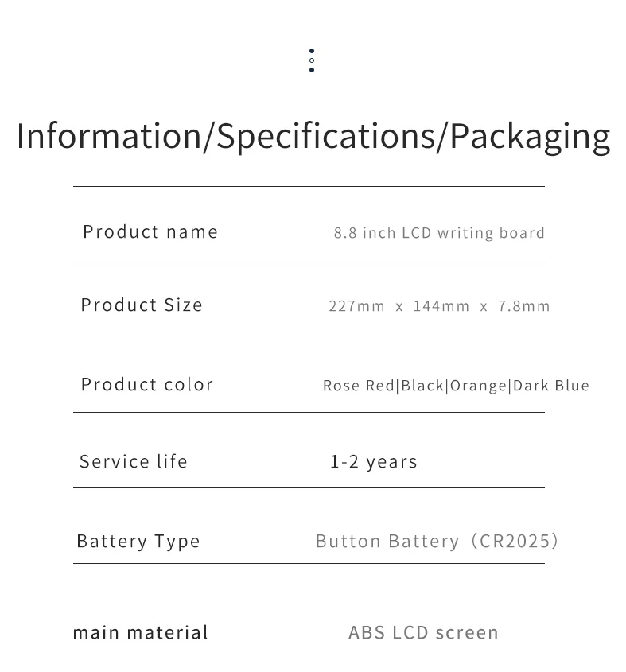Click the Orange color option text
626x672 pixels.
point(478,386)
